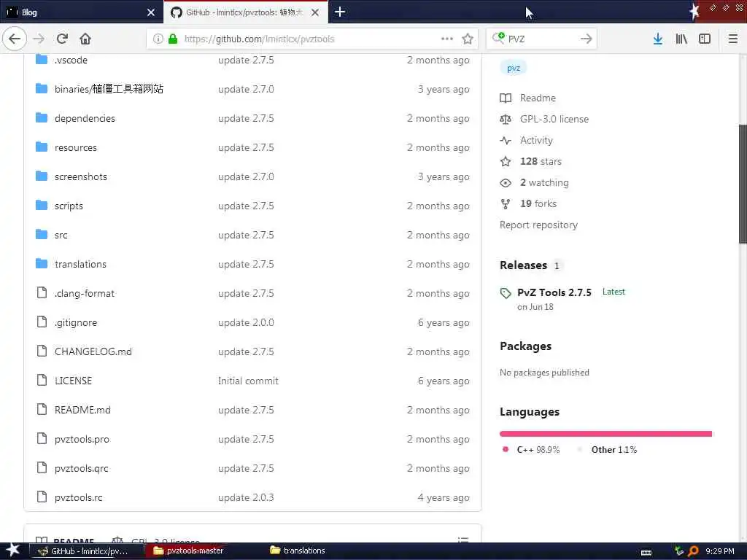This screenshot has height=560, width=747.
Task: Open a new browser tab
Action: click(340, 12)
